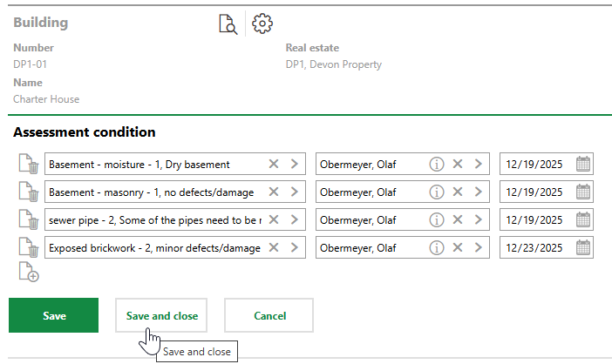Clear the Exposed brickwork condition value
Image resolution: width=612 pixels, height=364 pixels.
274,247
